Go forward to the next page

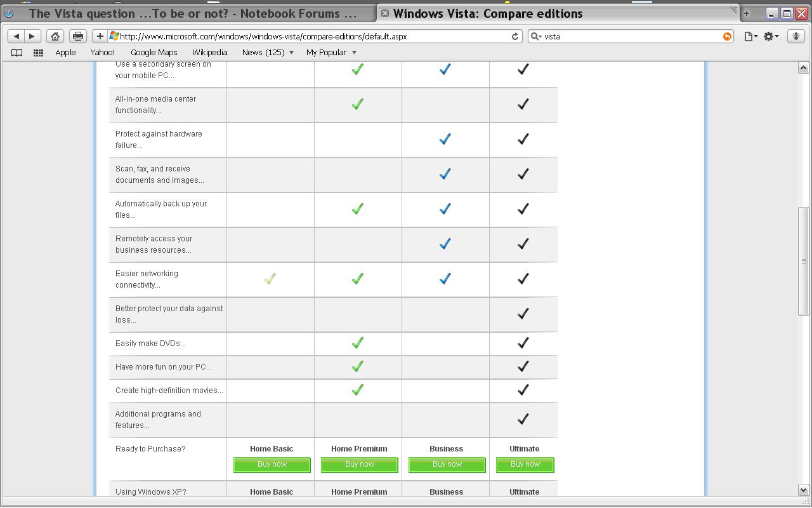[x=32, y=36]
